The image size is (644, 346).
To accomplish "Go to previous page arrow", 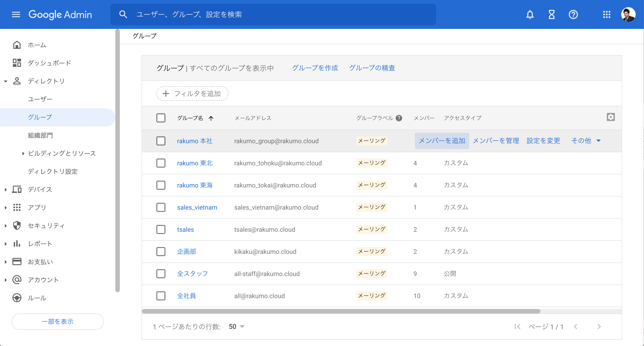I will tap(575, 327).
